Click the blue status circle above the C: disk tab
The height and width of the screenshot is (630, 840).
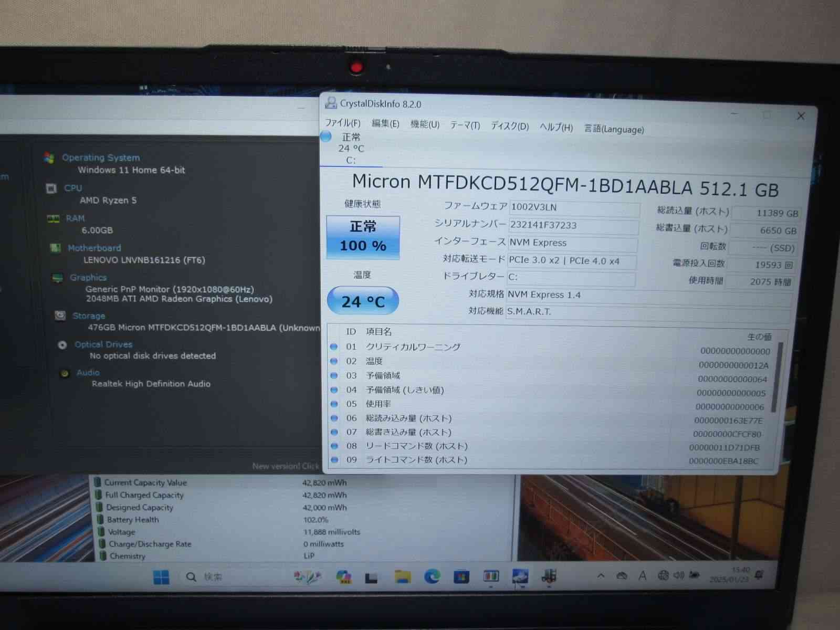click(x=326, y=136)
